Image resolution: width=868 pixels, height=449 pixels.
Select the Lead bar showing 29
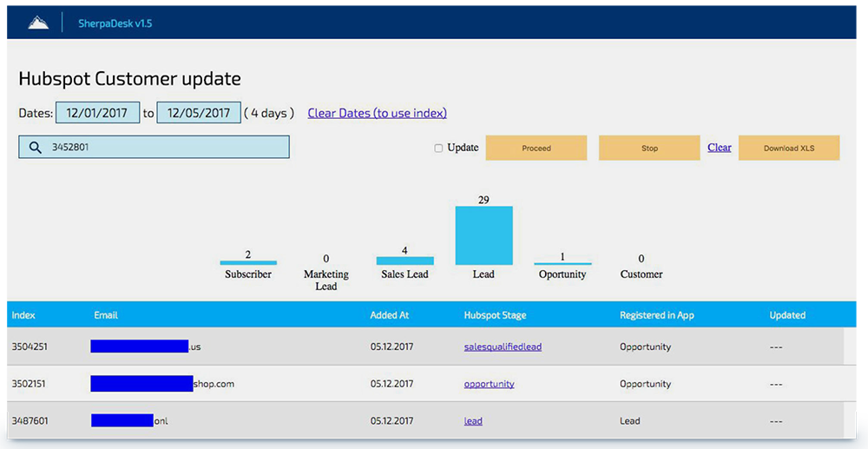point(483,235)
